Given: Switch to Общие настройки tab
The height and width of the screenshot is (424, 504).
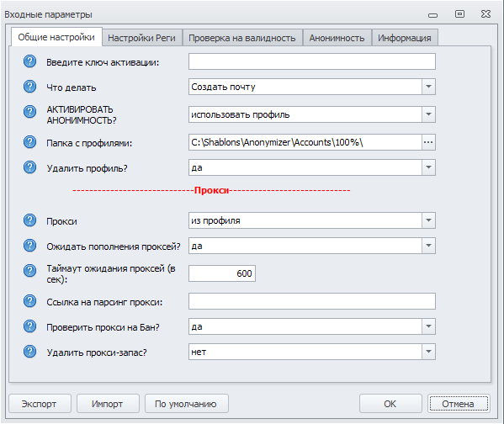Looking at the screenshot, I should (56, 37).
